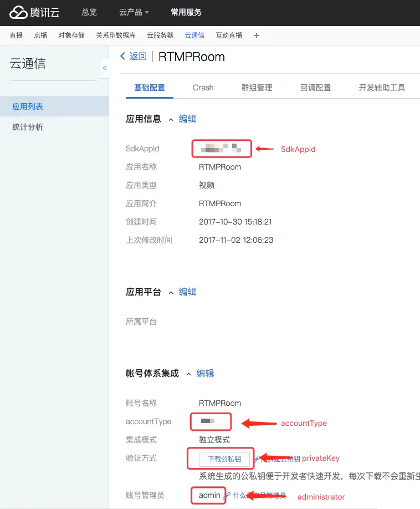
Task: Click the 应用名称 value RTMPRoom
Action: 220,167
